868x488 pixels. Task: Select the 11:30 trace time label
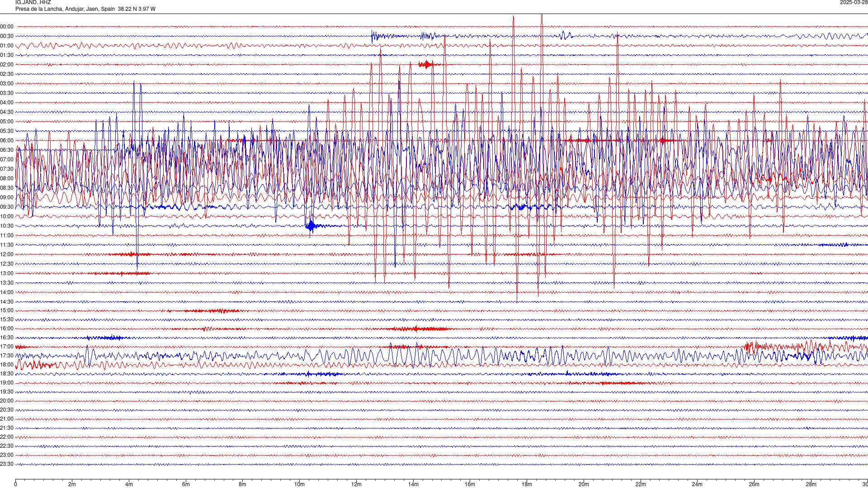coord(7,245)
